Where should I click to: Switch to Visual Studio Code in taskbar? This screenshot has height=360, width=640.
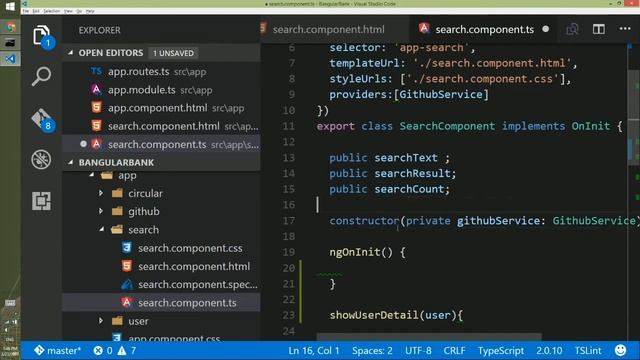10,59
